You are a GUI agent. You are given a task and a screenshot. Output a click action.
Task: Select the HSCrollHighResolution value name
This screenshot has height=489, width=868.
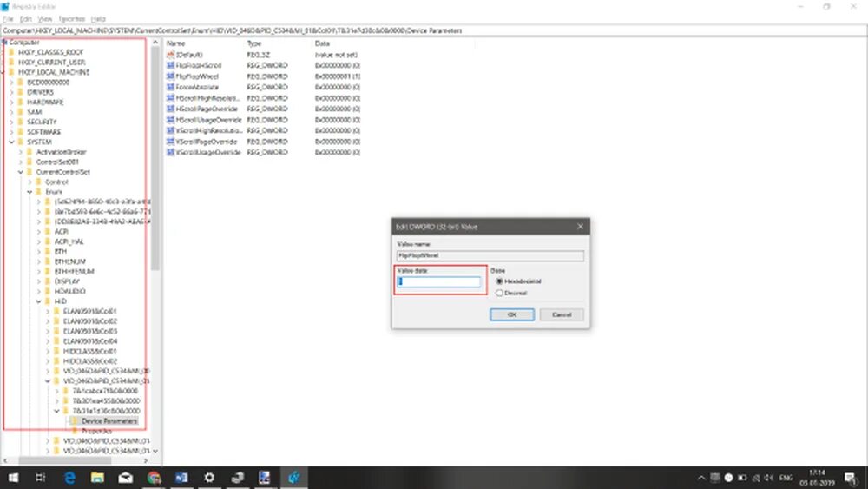click(207, 98)
